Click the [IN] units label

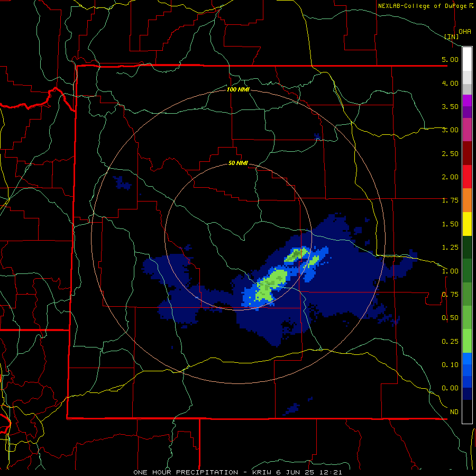[x=452, y=36]
